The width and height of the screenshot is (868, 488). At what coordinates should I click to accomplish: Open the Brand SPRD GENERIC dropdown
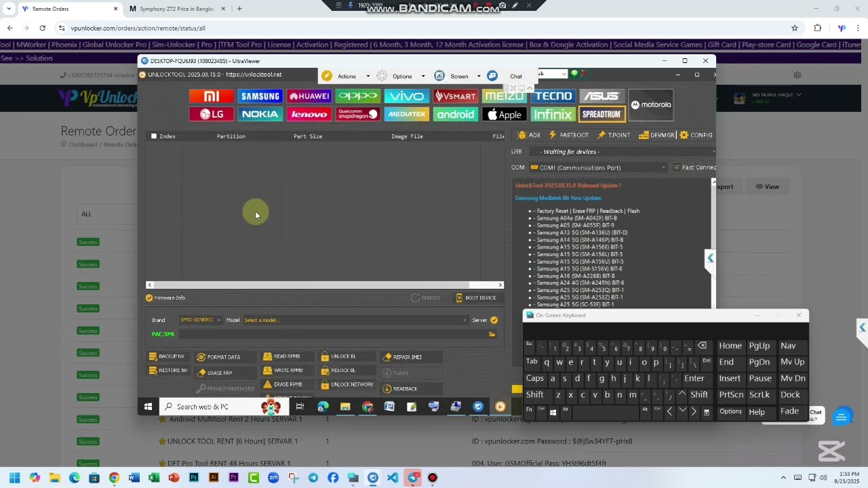tap(200, 320)
